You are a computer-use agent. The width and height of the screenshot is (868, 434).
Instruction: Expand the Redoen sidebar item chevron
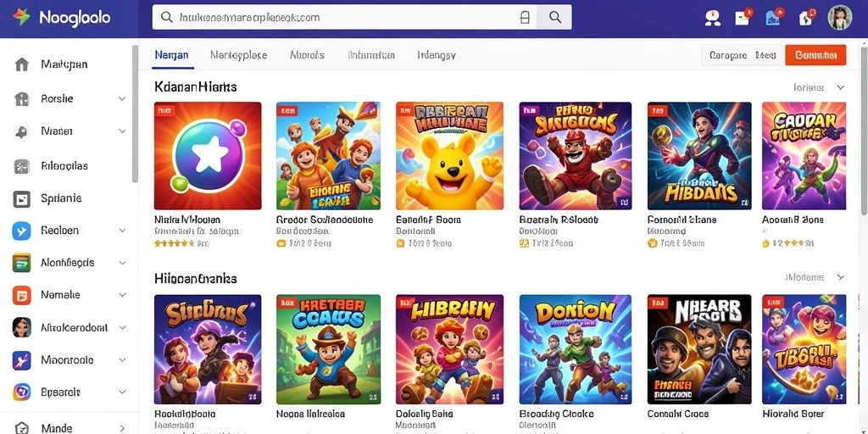click(122, 231)
